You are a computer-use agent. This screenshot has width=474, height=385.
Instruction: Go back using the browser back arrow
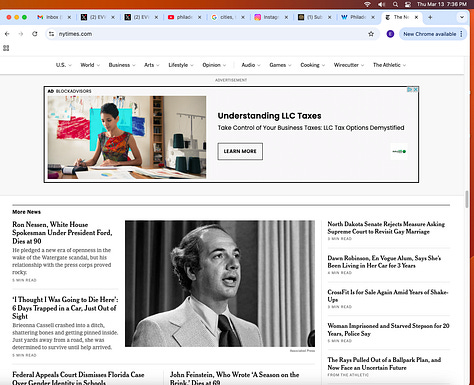pos(7,34)
